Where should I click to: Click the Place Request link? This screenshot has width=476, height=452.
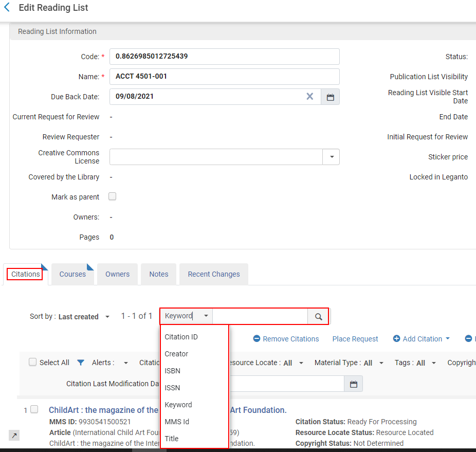[x=355, y=339]
